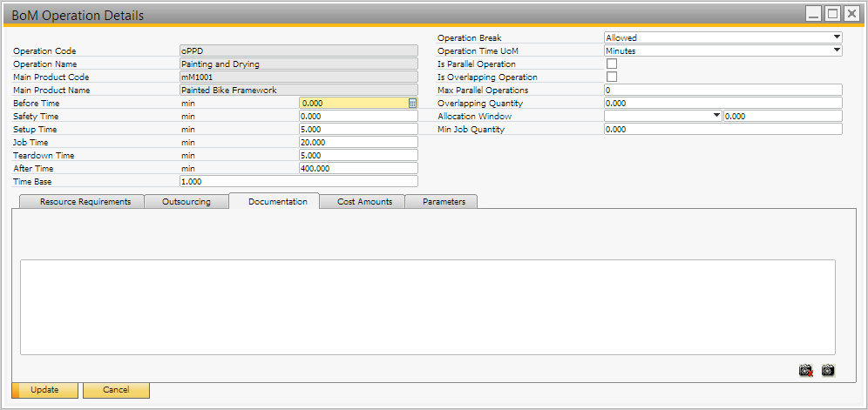Viewport: 868px width, 410px height.
Task: Switch to the Resource Requirements tab
Action: pos(85,202)
